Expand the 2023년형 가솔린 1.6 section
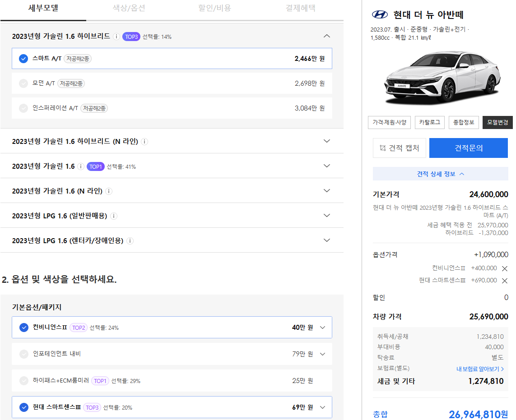Viewport: 516px width, 420px height. 327,166
